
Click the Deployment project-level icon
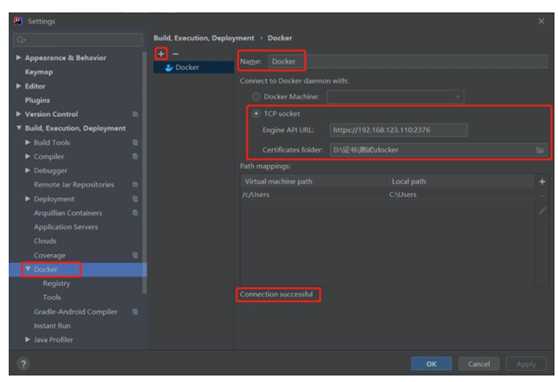[135, 199]
